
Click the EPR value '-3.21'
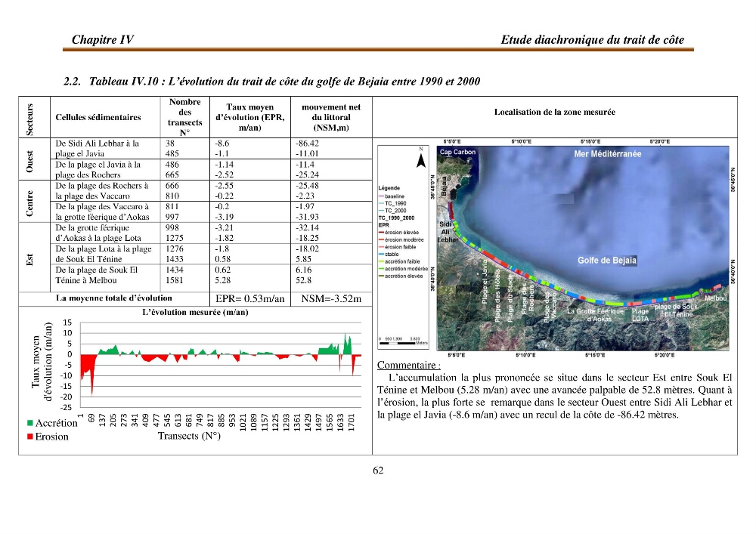224,227
